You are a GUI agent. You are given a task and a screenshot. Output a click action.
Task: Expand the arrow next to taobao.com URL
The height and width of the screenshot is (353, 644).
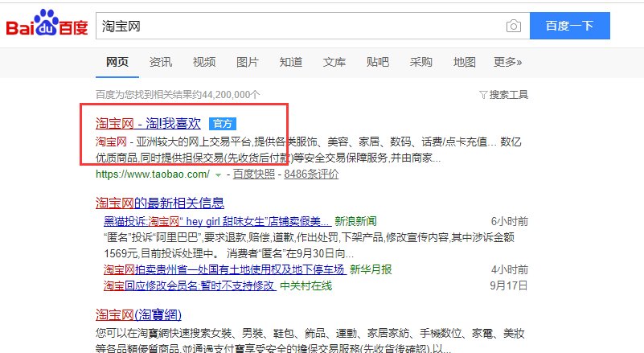pos(218,175)
